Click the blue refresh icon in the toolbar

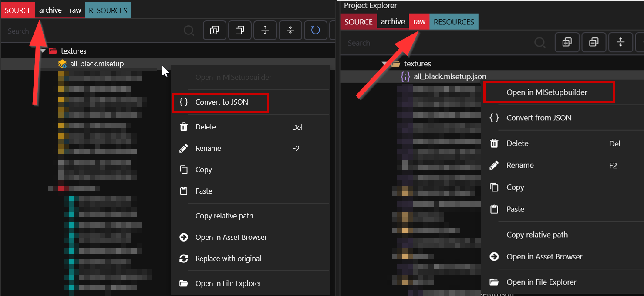click(315, 30)
